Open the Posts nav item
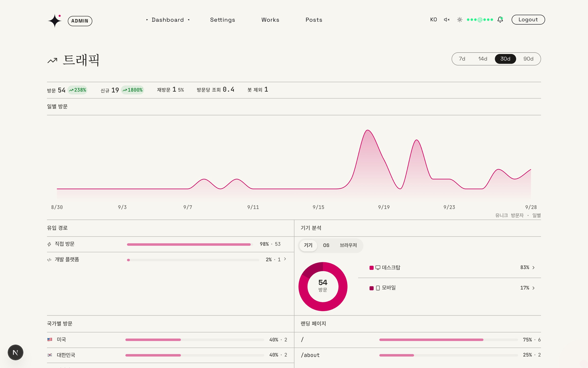 314,20
